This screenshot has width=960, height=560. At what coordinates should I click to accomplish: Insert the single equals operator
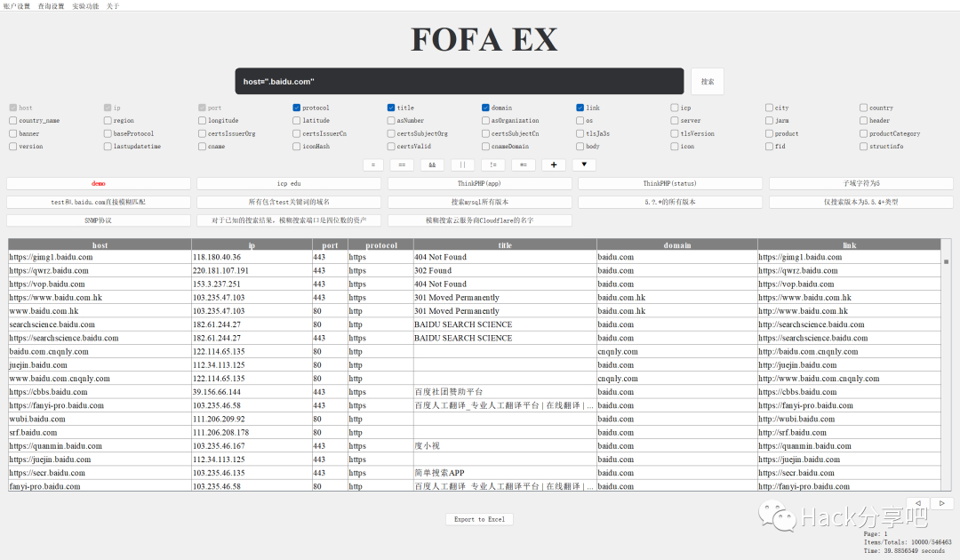(372, 164)
